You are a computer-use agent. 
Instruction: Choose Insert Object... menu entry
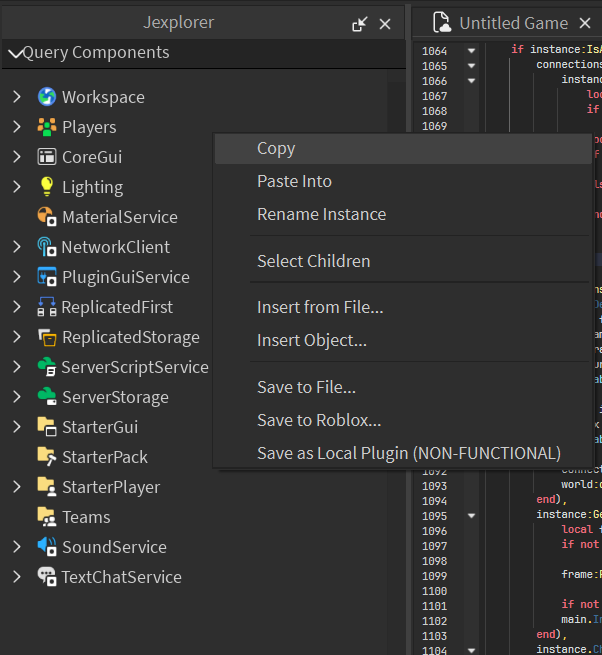403,340
